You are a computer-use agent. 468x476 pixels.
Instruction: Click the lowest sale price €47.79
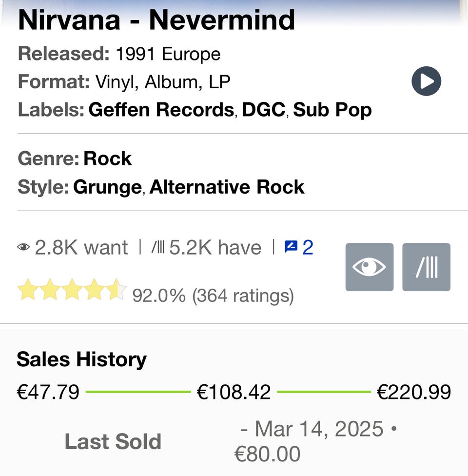point(48,392)
